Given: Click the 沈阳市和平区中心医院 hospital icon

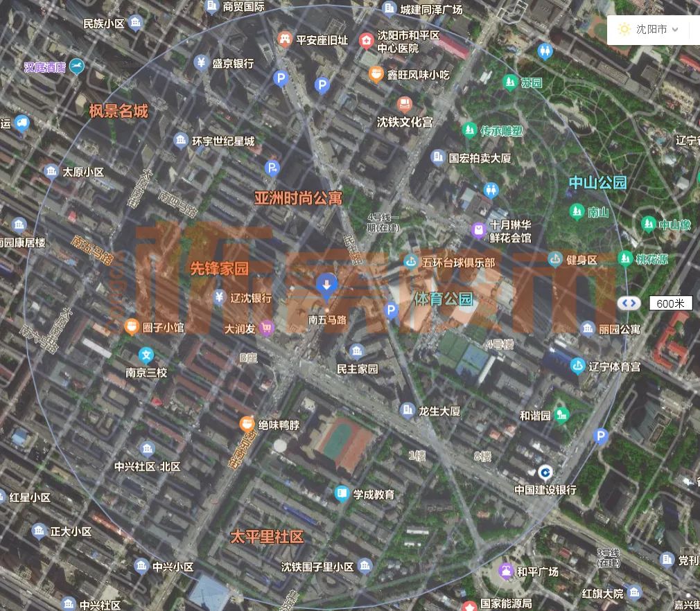Looking at the screenshot, I should [x=366, y=42].
